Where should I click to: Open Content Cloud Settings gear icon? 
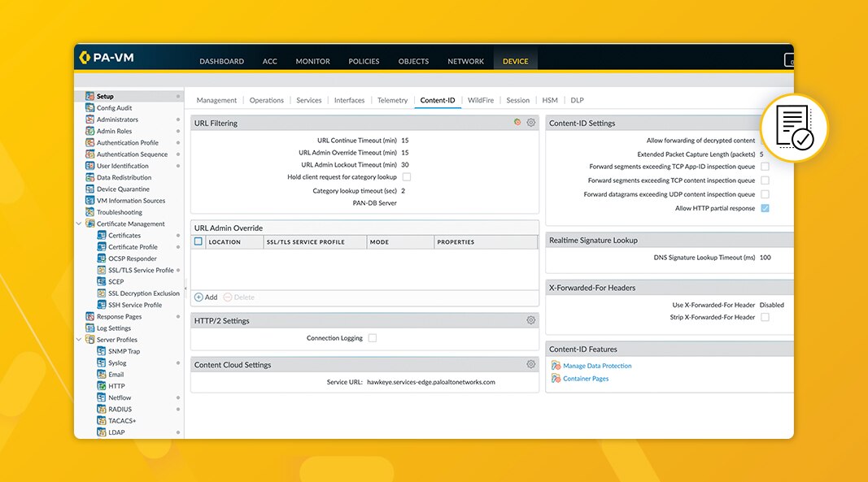(531, 365)
